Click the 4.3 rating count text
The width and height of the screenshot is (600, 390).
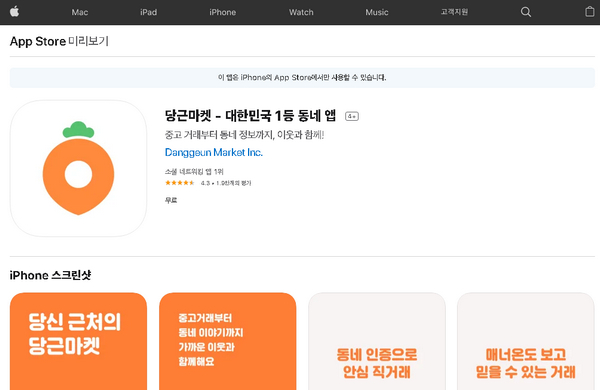(226, 183)
